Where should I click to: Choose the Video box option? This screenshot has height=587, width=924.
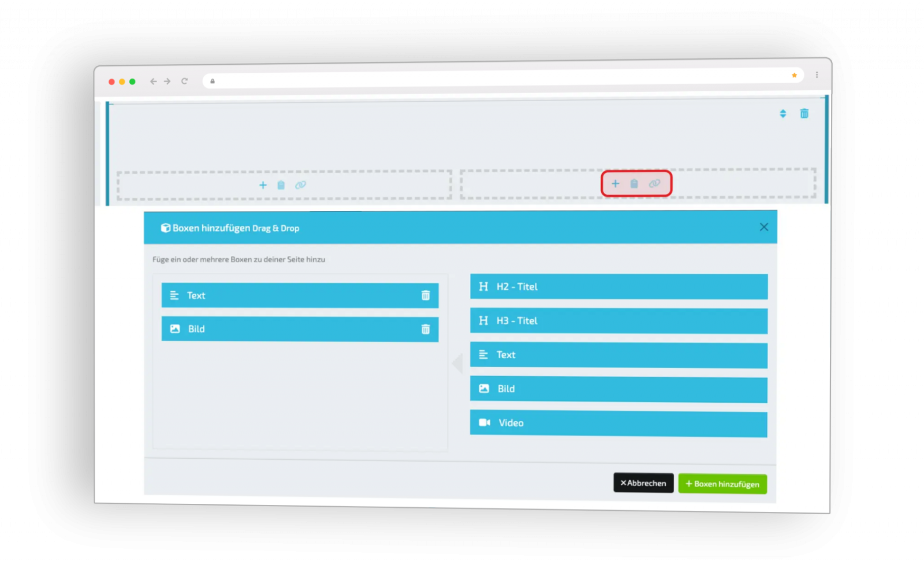click(x=619, y=423)
